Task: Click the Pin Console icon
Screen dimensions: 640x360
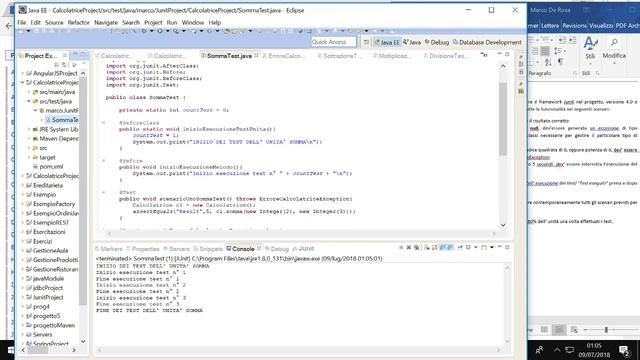Action: 460,247
